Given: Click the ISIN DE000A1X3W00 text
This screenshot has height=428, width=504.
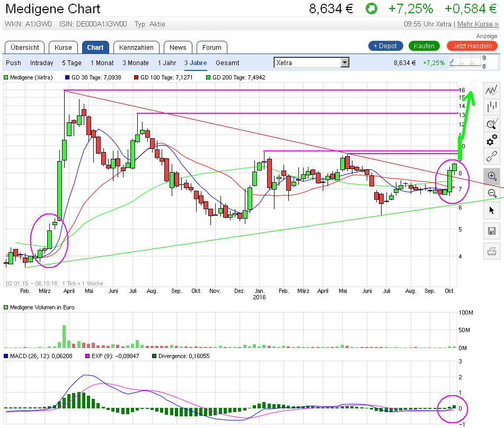Looking at the screenshot, I should [x=93, y=24].
